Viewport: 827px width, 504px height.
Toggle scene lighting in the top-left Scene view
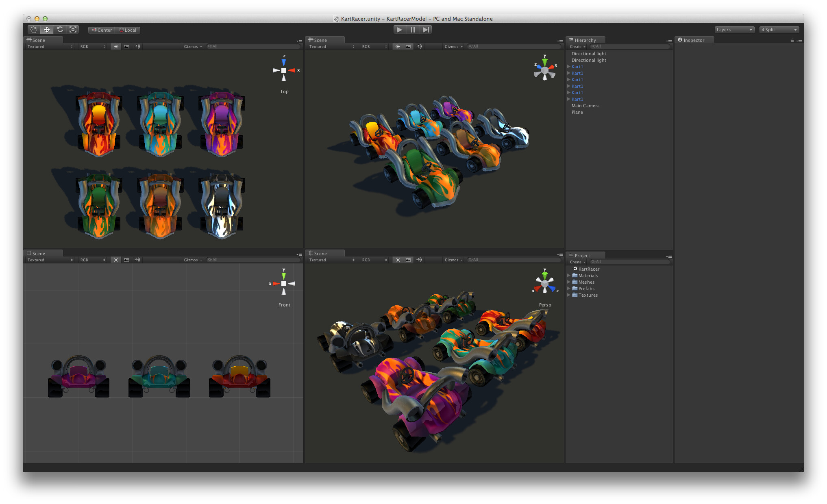pyautogui.click(x=116, y=46)
